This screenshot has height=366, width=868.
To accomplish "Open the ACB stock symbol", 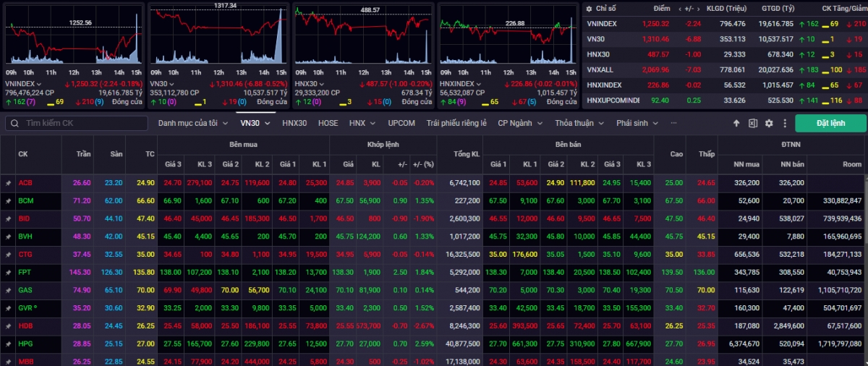I will coord(25,183).
